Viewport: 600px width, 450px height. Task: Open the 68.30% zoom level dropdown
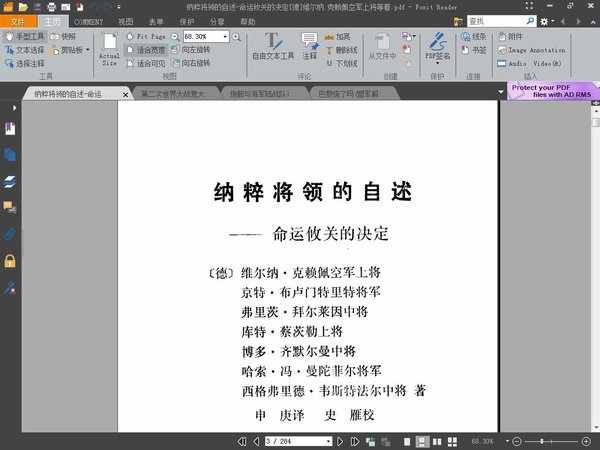click(225, 37)
